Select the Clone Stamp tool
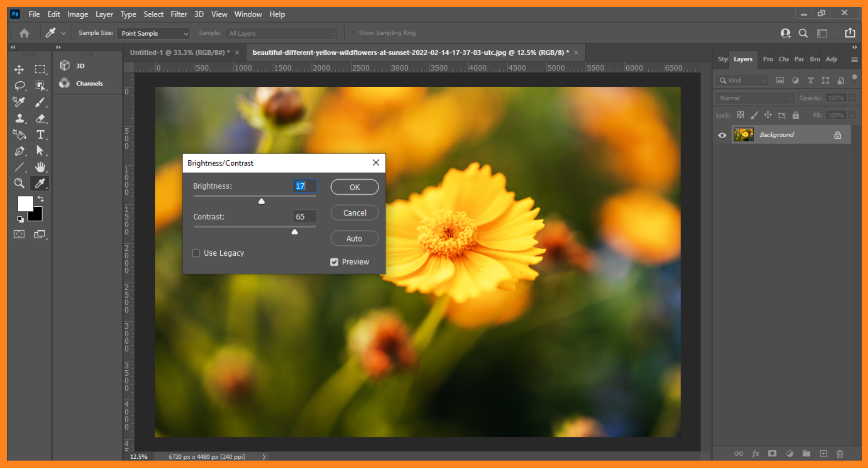 tap(19, 118)
